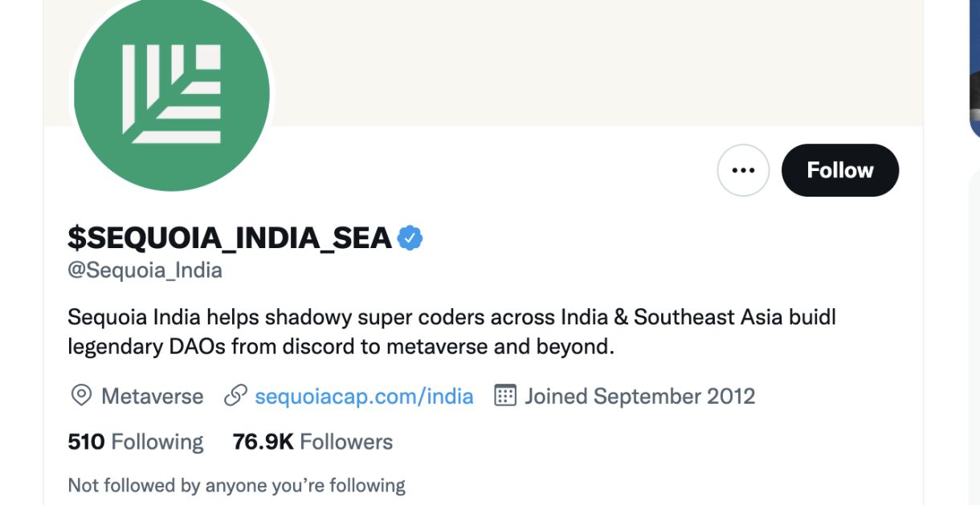Click the @Sequoia_India handle
The height and width of the screenshot is (505, 980).
[x=145, y=271]
